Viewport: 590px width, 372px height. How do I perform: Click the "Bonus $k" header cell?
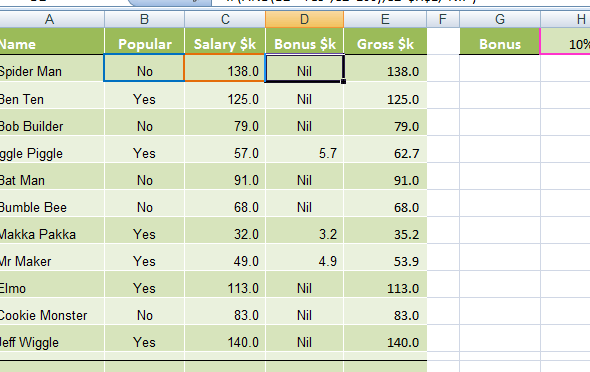(304, 41)
